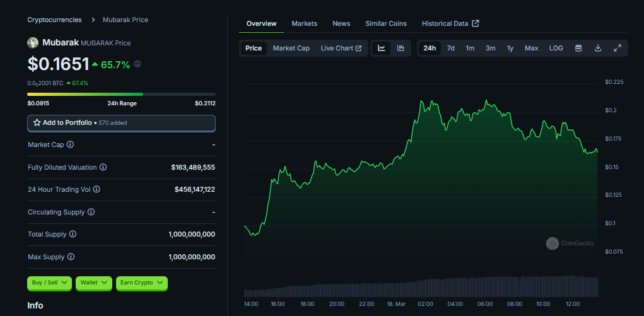Screen dimensions: 644x316
Task: Click Fully Diluted Valuation info icon
Action: coord(103,167)
